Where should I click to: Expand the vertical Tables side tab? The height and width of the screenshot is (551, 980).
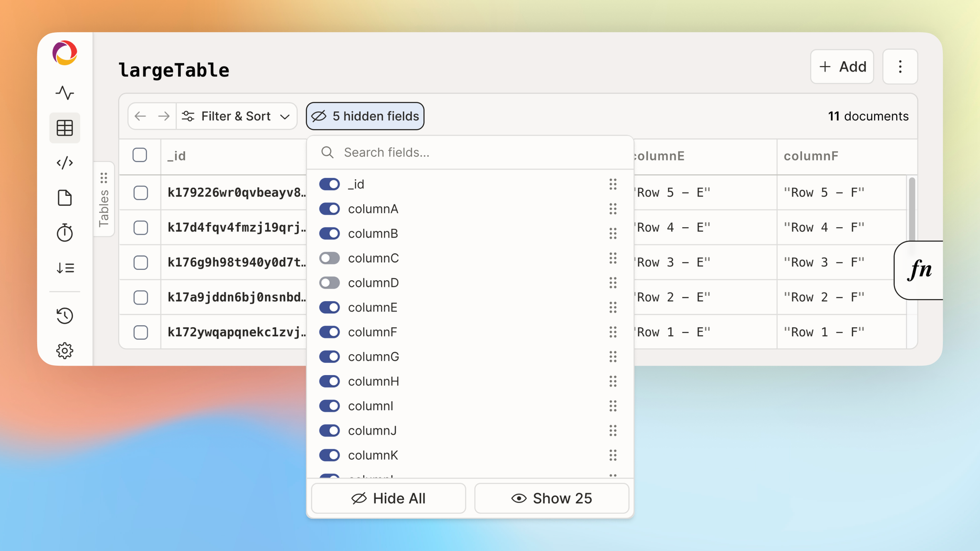pos(104,200)
